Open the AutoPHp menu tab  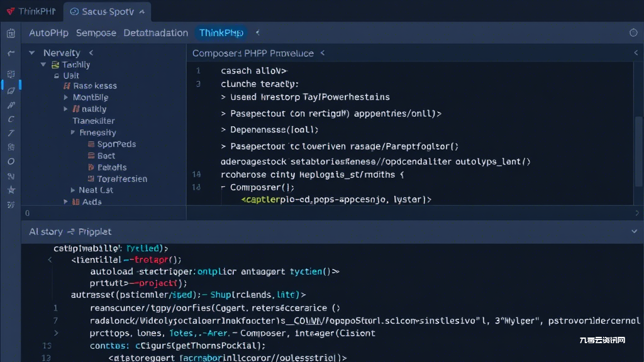(48, 33)
